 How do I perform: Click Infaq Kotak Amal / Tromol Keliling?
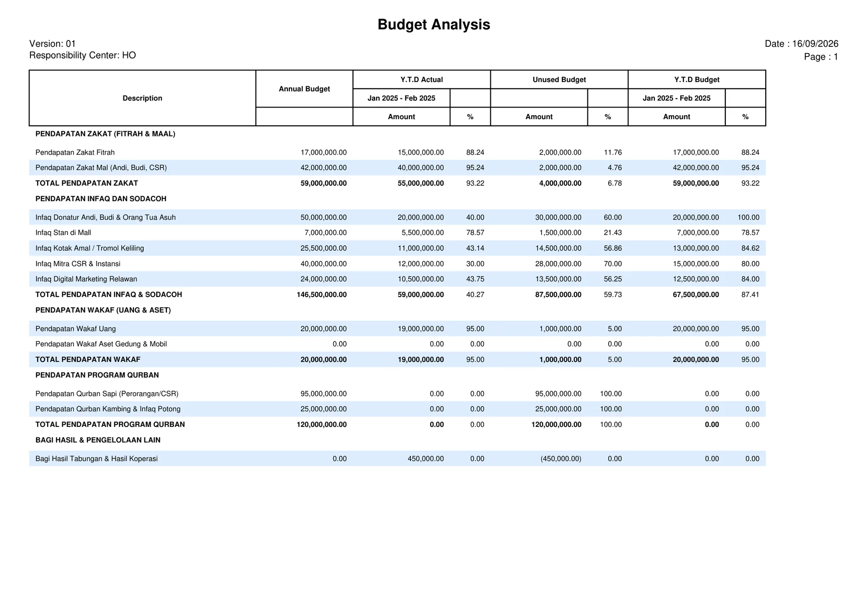pyautogui.click(x=89, y=248)
